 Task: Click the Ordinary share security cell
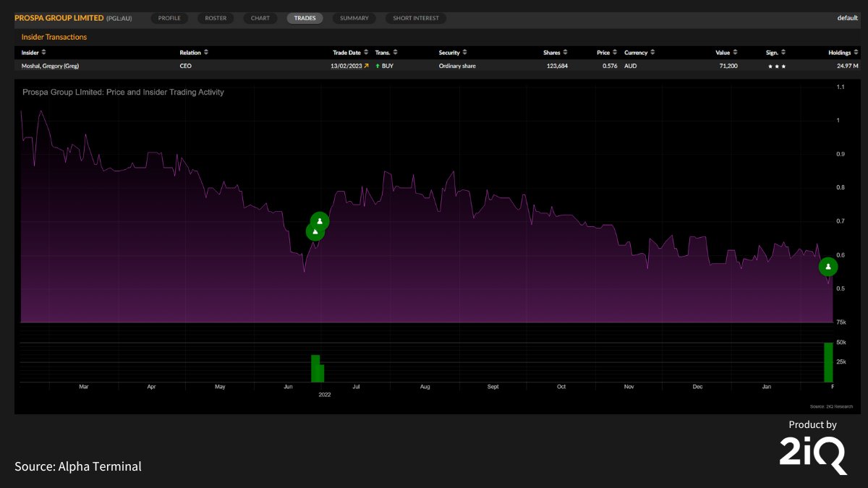[457, 66]
